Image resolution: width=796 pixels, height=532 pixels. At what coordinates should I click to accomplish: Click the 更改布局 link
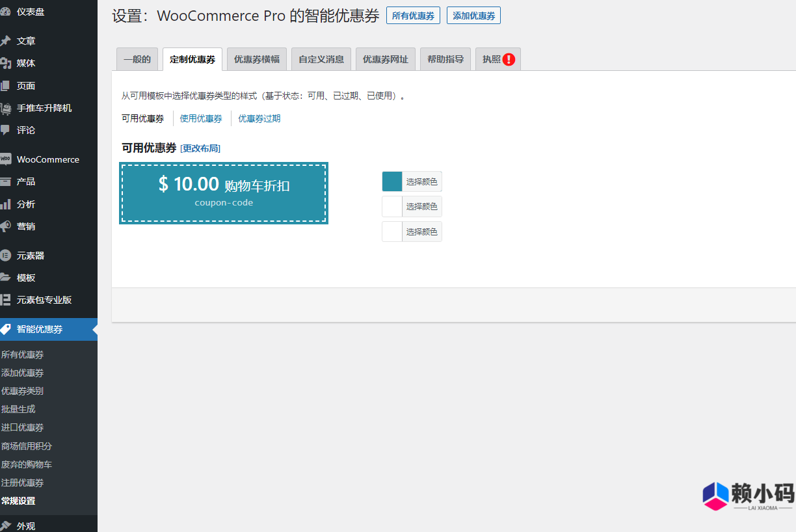200,148
